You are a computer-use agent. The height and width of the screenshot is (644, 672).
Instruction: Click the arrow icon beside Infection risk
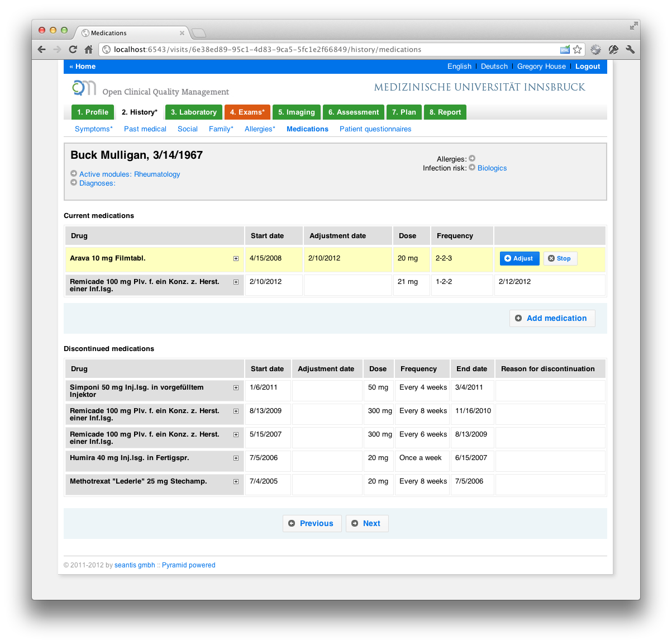click(472, 167)
